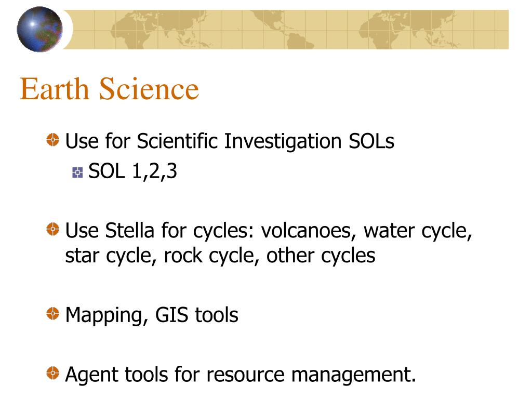Click the words 'star cycle, rock cycle'
The image size is (532, 399).
tap(159, 256)
